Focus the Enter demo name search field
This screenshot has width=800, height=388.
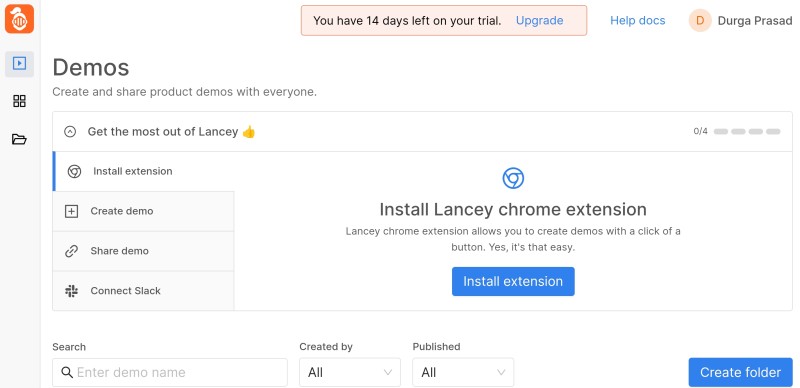click(170, 372)
